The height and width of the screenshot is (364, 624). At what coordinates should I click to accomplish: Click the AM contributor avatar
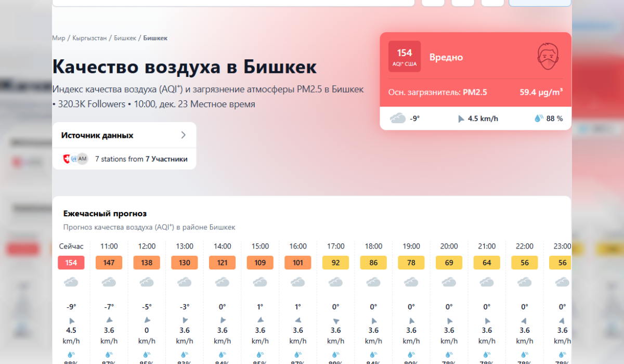point(82,159)
